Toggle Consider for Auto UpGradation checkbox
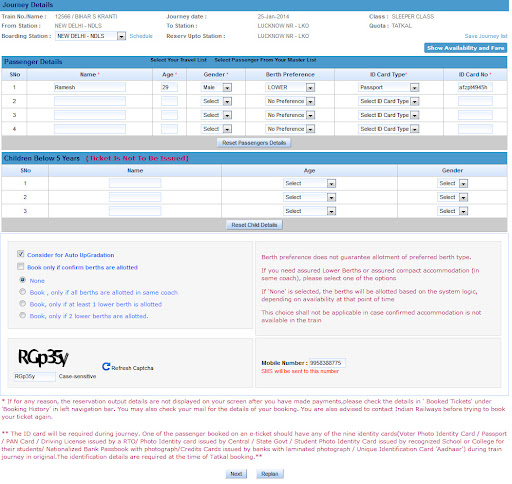 pyautogui.click(x=21, y=254)
